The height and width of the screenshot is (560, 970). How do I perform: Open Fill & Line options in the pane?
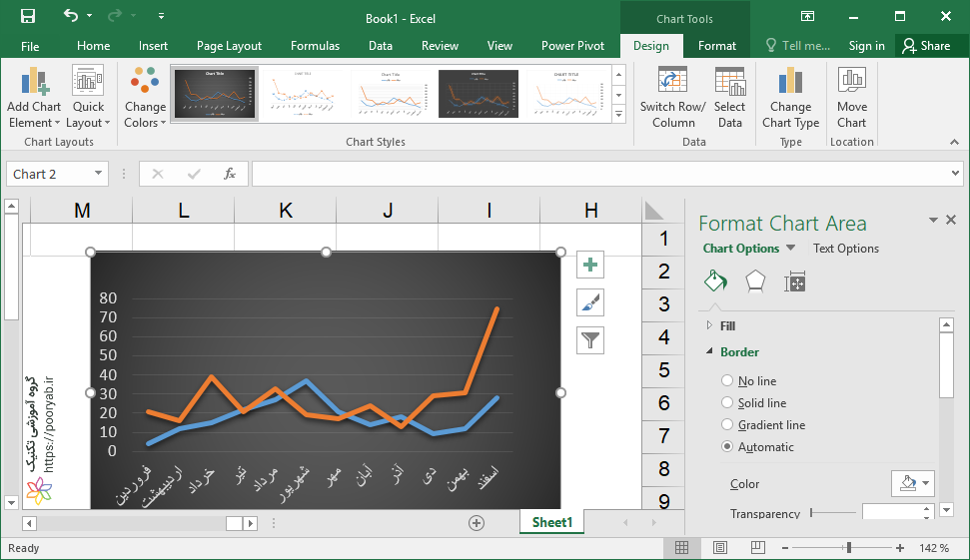coord(715,281)
